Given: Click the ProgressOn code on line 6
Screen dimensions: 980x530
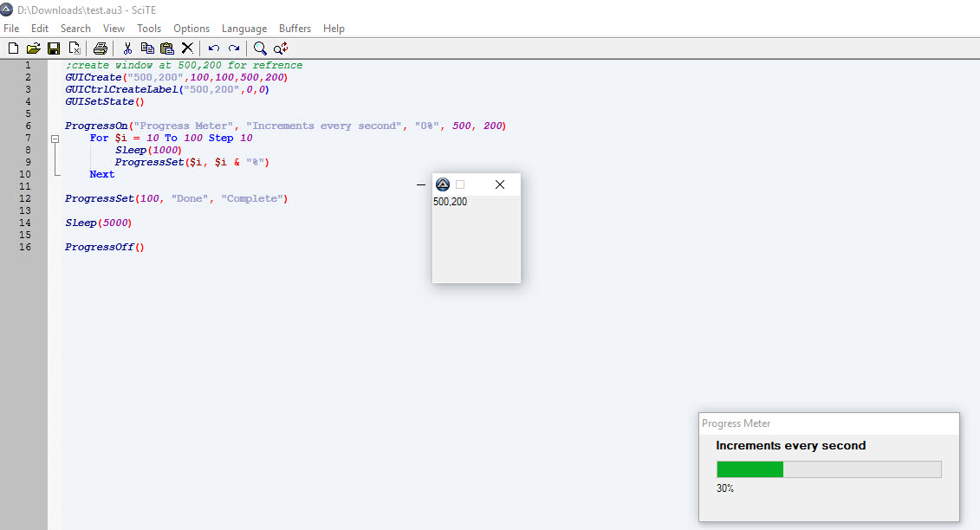Looking at the screenshot, I should pos(285,126).
